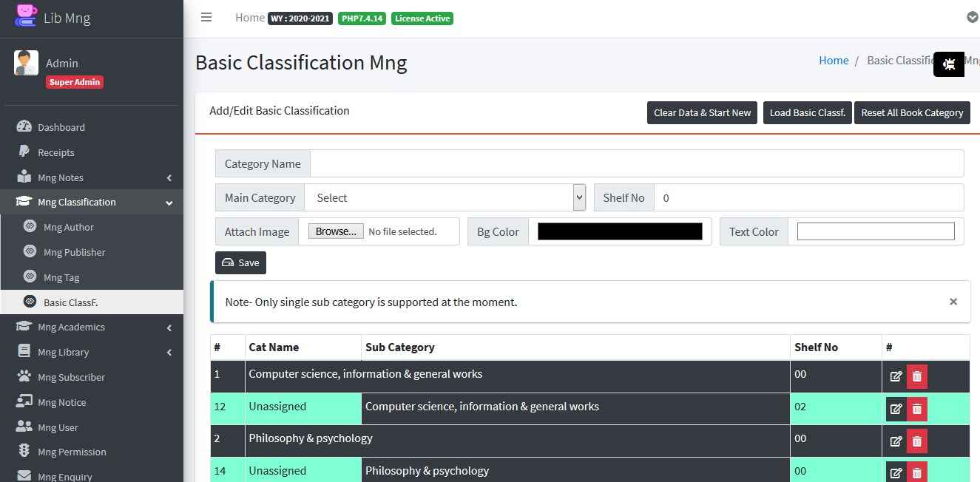Go to Home via the breadcrumb link
The height and width of the screenshot is (482, 980).
coord(834,60)
